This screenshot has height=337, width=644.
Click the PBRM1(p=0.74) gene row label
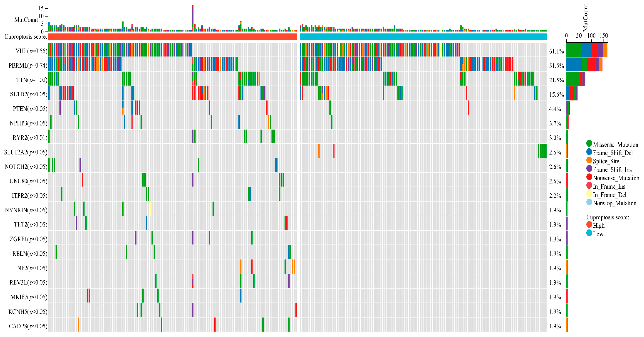point(28,66)
